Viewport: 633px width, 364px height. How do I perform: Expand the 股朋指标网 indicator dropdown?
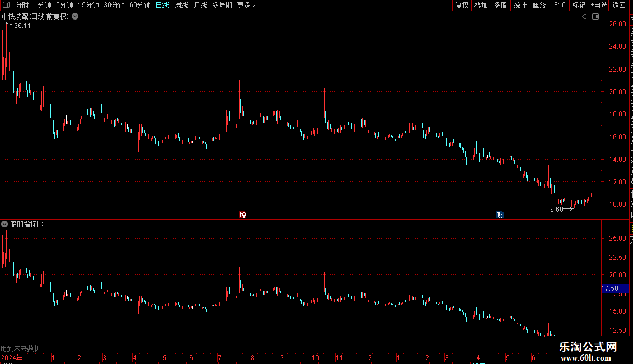[x=4, y=224]
